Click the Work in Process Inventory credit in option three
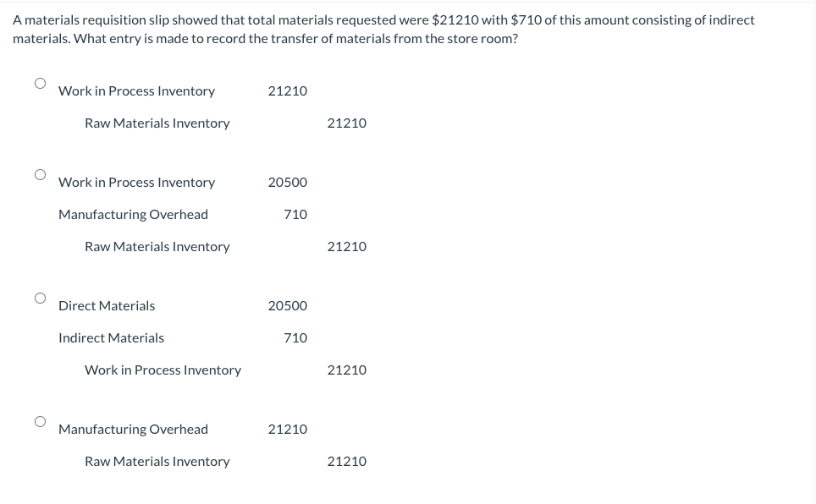This screenshot has height=504, width=816. point(163,370)
